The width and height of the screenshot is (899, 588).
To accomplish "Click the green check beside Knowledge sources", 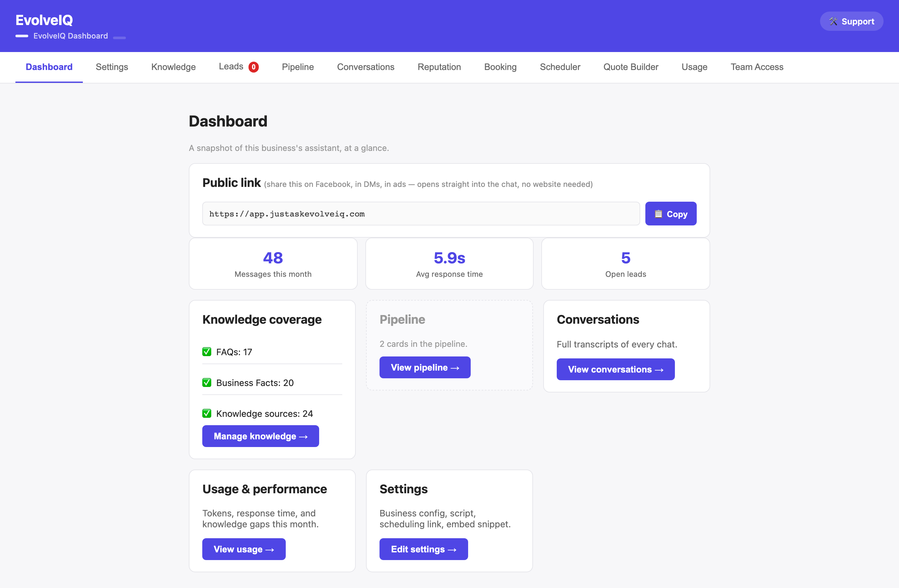I will 207,413.
